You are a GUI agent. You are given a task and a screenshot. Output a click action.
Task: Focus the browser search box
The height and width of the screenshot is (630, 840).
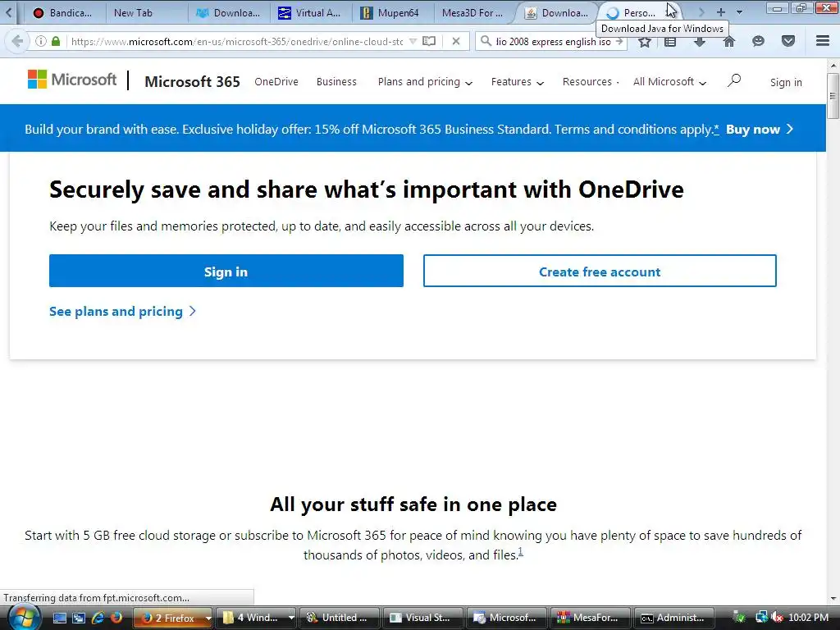[x=553, y=41]
